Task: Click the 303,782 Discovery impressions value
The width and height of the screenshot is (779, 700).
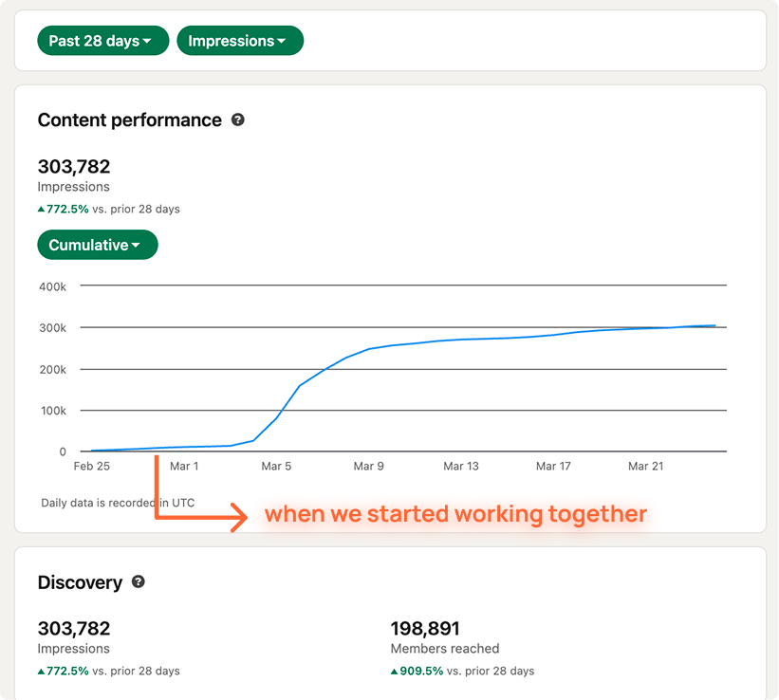Action: [x=74, y=629]
